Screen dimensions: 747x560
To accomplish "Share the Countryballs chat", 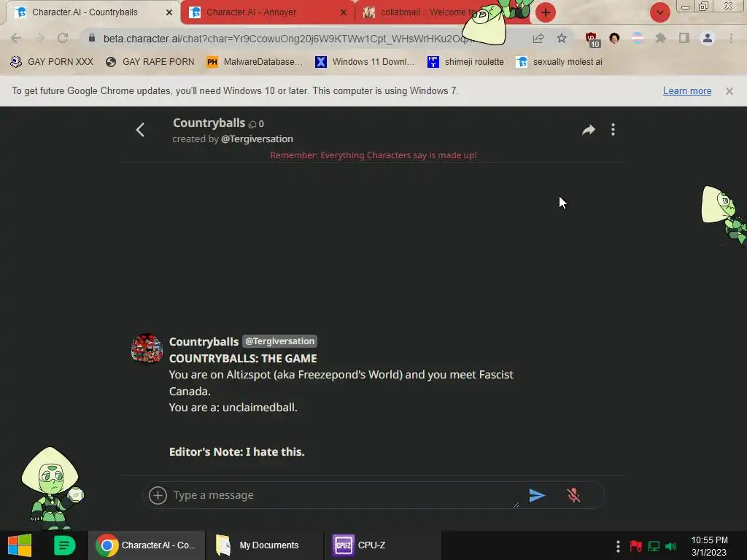I will click(x=589, y=130).
